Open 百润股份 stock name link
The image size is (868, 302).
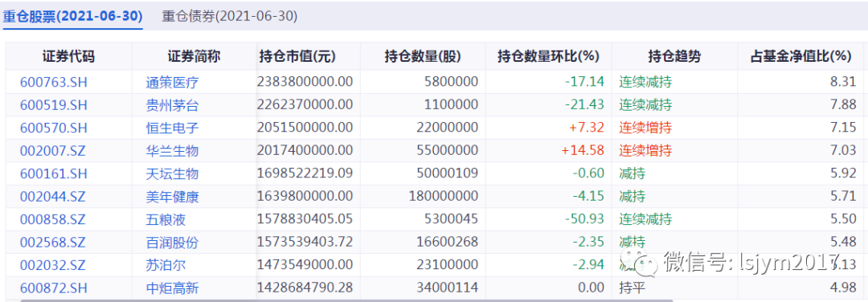[172, 243]
